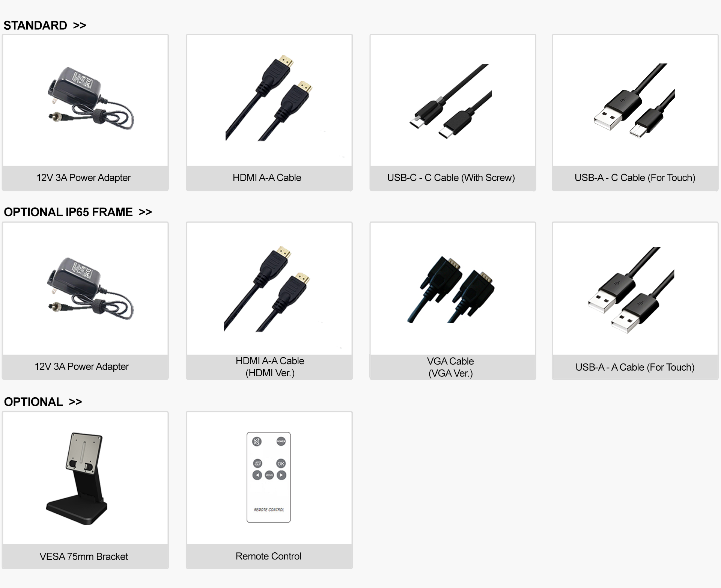The width and height of the screenshot is (721, 588).
Task: Open the VESA 75mm Bracket stand image
Action: 77,479
